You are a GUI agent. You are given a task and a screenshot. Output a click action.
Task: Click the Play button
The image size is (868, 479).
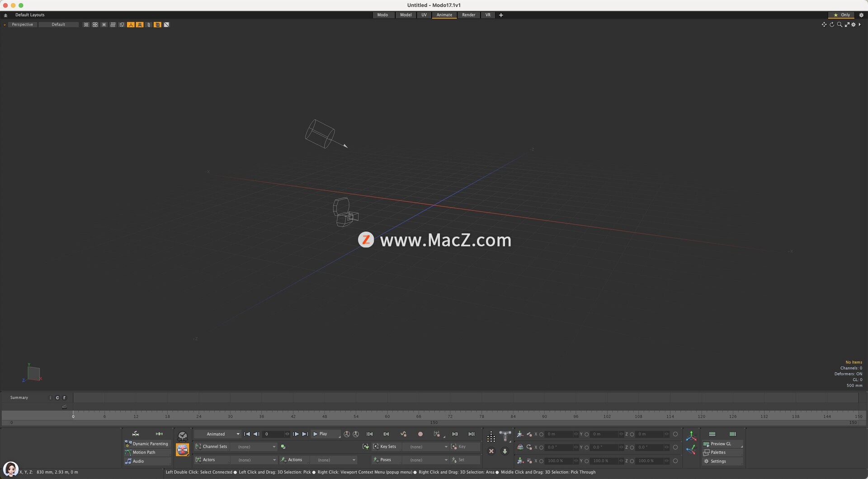(x=325, y=434)
